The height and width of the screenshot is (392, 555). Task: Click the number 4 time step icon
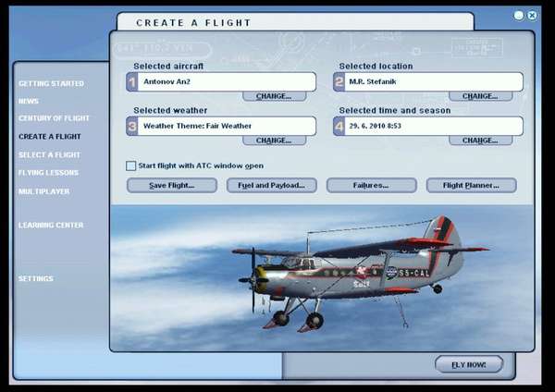(339, 127)
